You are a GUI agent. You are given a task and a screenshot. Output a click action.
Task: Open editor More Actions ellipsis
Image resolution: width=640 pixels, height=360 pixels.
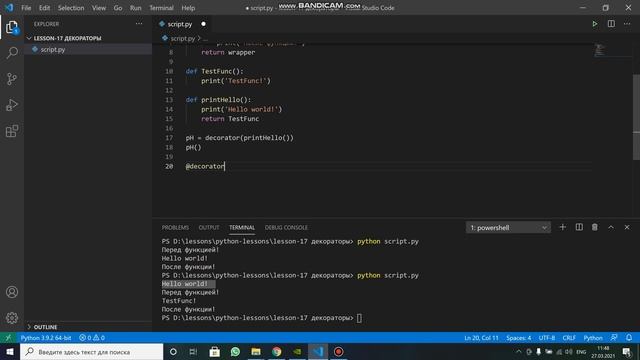point(627,24)
